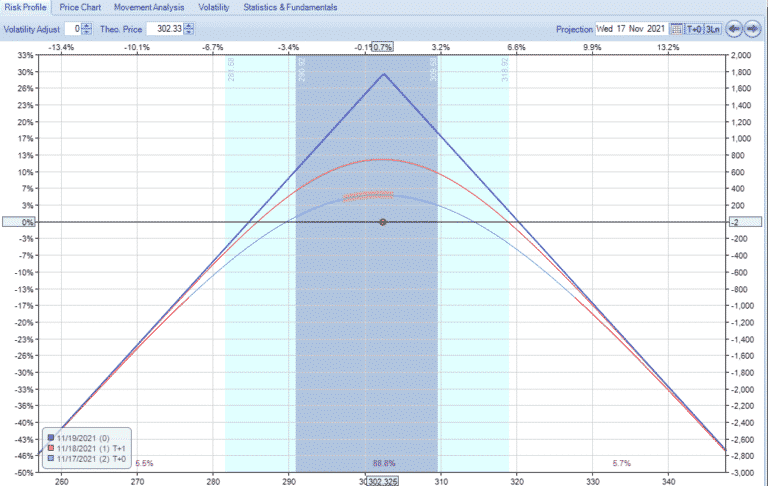Advance projection date with right arrow
This screenshot has width=768, height=486.
[x=751, y=29]
